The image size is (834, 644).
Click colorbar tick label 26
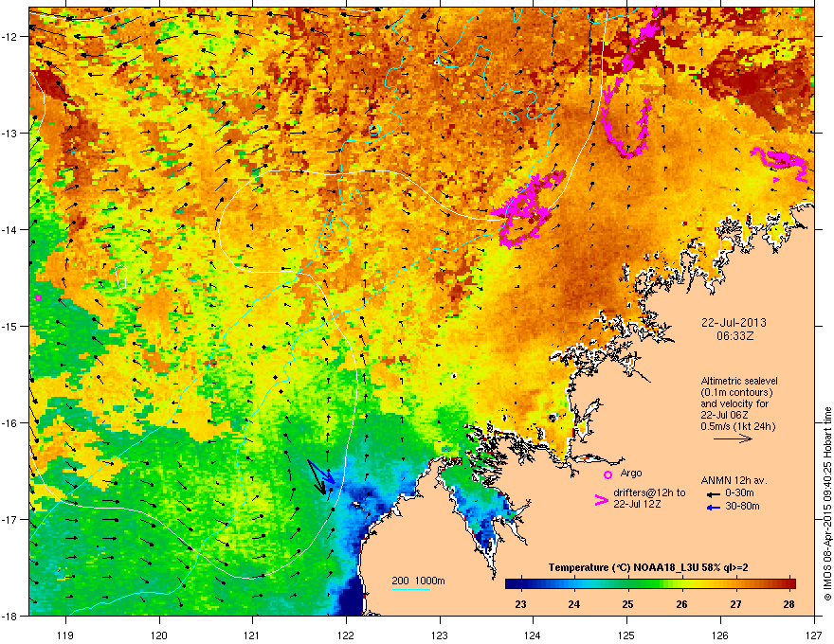(681, 604)
